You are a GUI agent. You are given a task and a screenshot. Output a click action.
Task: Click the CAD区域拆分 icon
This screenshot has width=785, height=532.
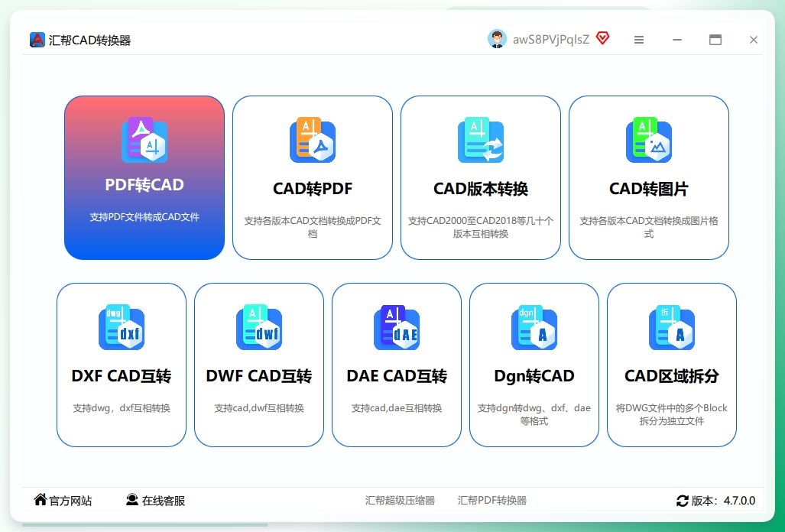point(672,327)
